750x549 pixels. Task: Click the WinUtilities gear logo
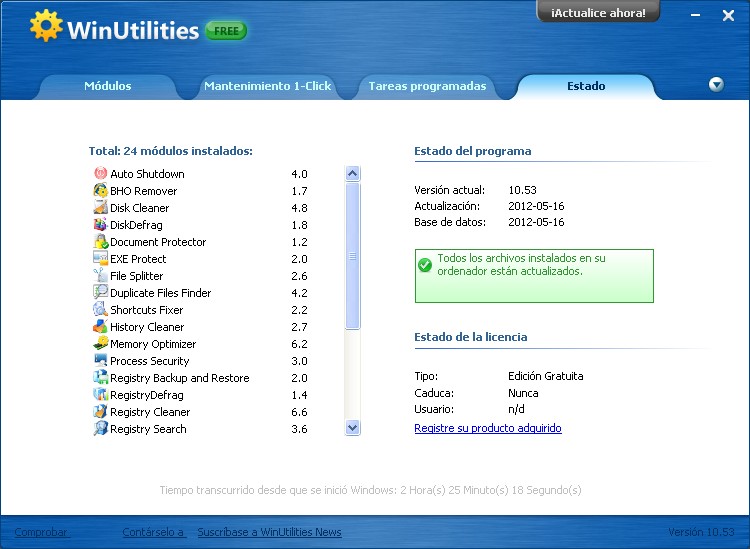46,25
